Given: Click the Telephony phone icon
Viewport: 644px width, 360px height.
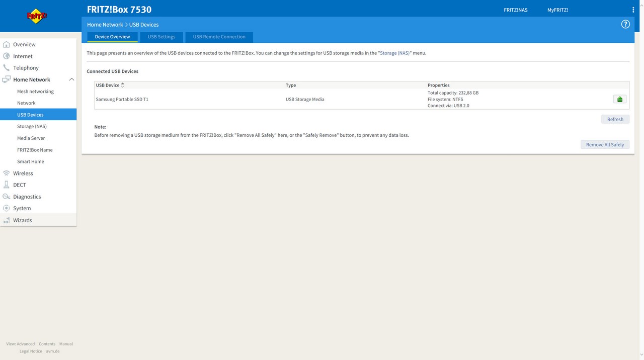Looking at the screenshot, I should coord(7,67).
